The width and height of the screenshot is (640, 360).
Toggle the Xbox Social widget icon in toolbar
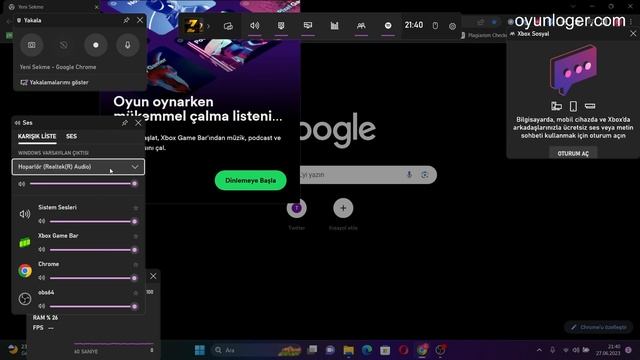(361, 26)
